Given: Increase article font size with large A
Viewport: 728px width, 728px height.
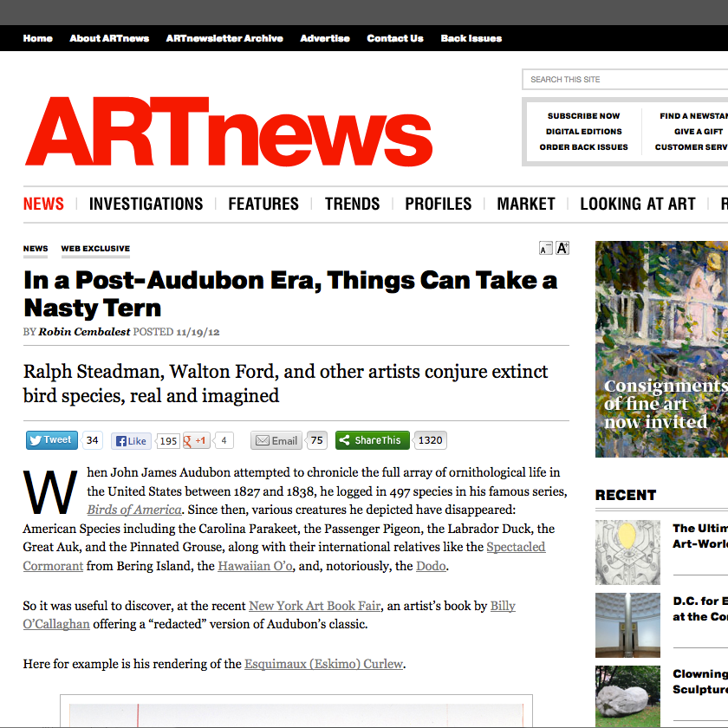Looking at the screenshot, I should point(562,248).
